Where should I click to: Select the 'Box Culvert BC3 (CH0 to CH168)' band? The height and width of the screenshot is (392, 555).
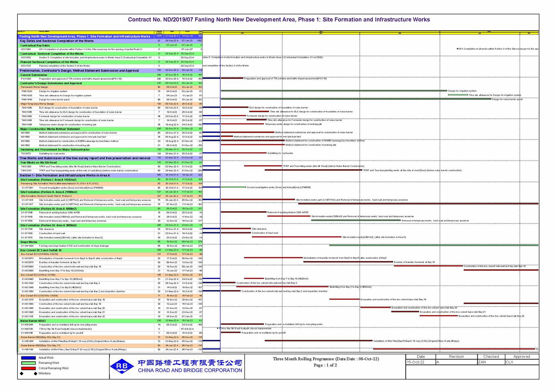(x=110, y=275)
